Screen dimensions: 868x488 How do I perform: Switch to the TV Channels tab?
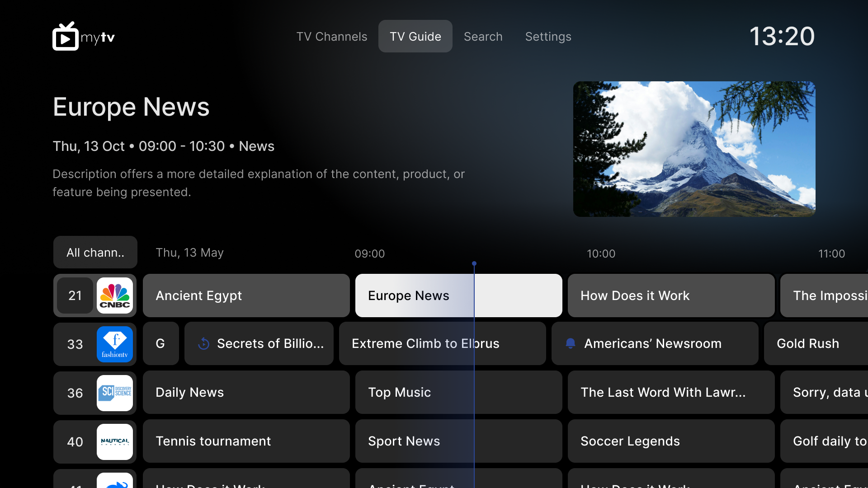pyautogui.click(x=332, y=36)
